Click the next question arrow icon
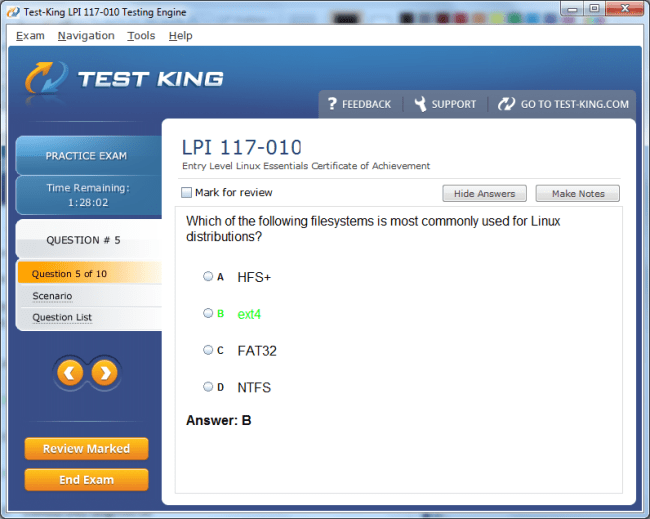Image resolution: width=650 pixels, height=519 pixels. point(104,373)
